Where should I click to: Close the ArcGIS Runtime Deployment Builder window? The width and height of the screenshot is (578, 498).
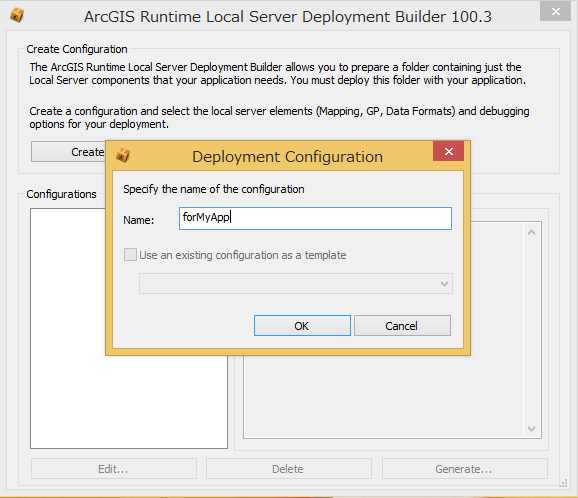pyautogui.click(x=556, y=11)
